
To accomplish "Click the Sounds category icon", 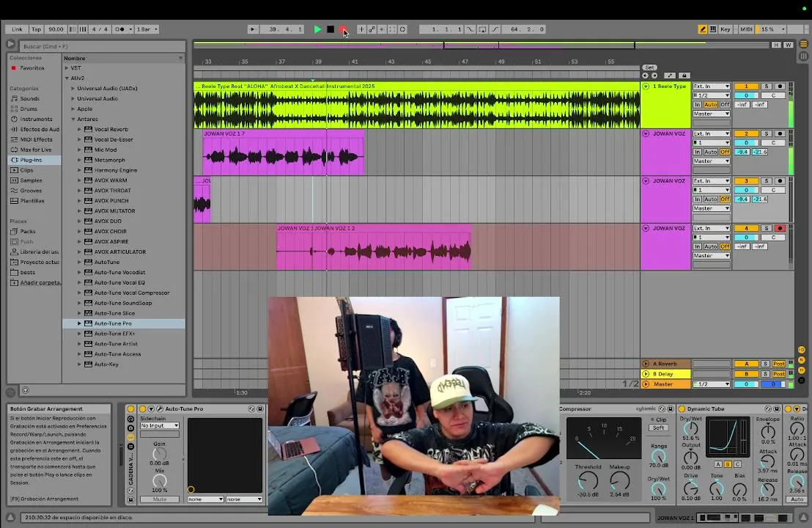I will (15, 98).
